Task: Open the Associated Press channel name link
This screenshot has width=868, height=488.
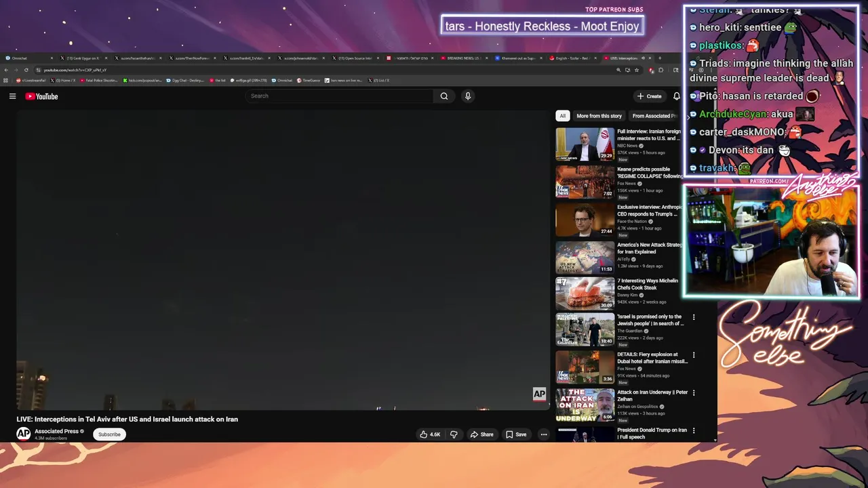Action: [57, 431]
